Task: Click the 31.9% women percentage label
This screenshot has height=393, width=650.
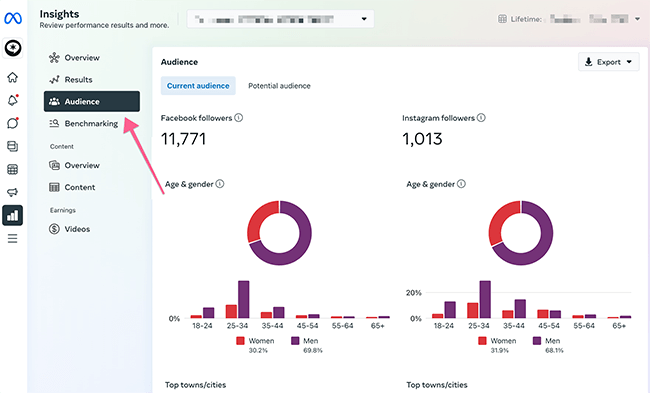Action: pos(500,351)
